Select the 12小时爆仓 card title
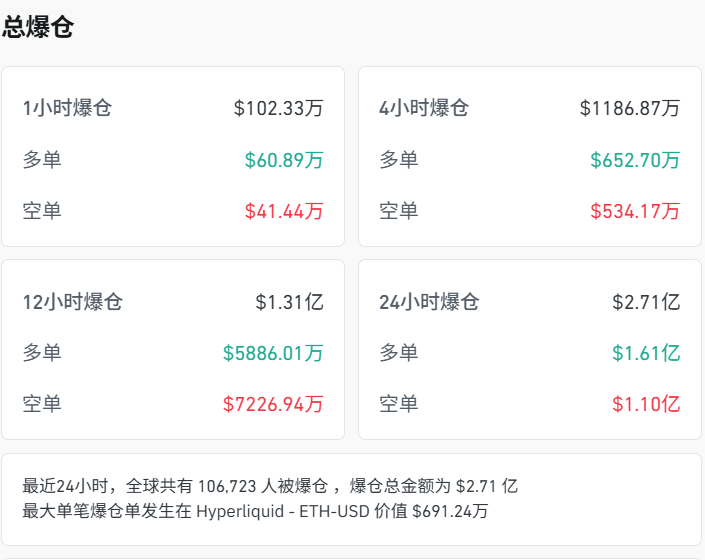 click(x=72, y=302)
